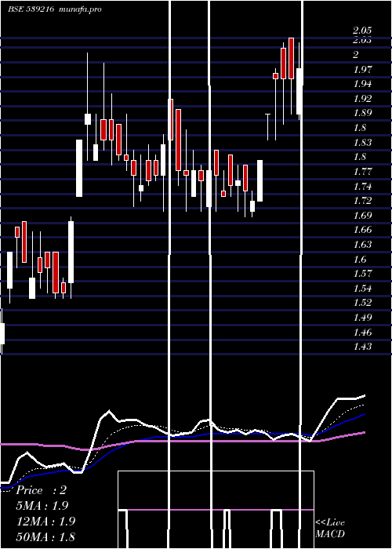
Task: Click the <<Live MACD label
Action: pyautogui.click(x=330, y=529)
